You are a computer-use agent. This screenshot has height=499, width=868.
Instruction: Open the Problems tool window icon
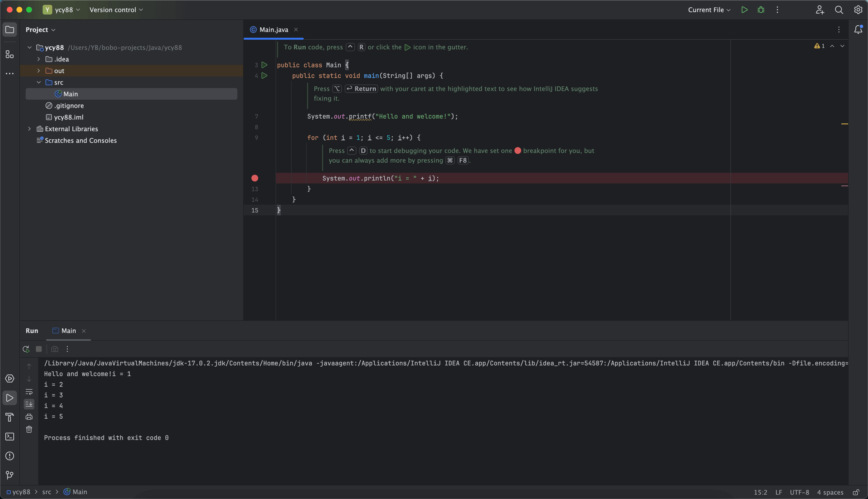click(x=10, y=456)
